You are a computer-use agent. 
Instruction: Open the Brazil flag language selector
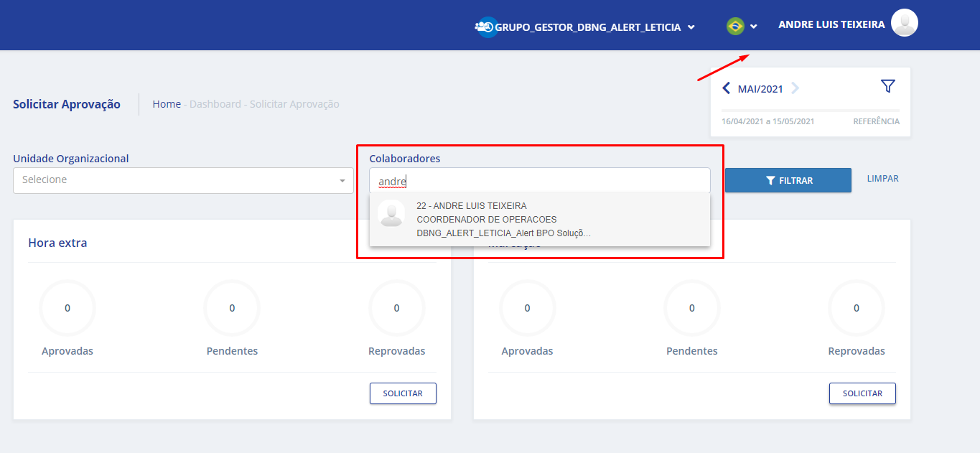pyautogui.click(x=735, y=27)
